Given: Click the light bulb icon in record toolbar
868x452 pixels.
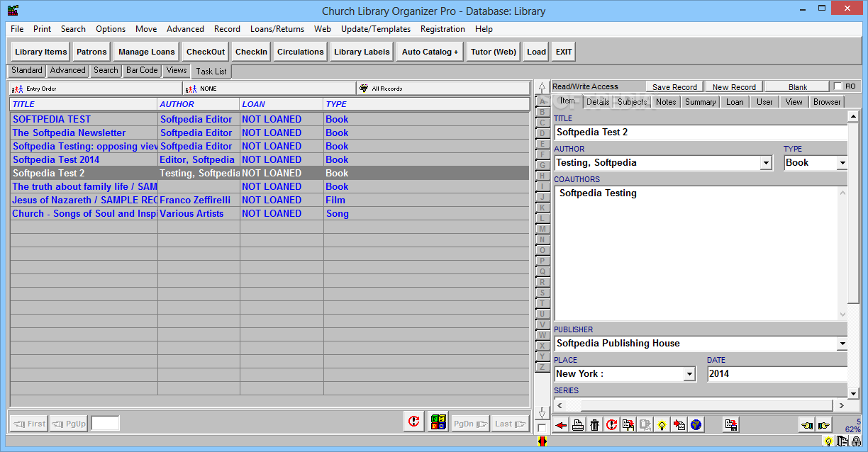Looking at the screenshot, I should pos(662,425).
